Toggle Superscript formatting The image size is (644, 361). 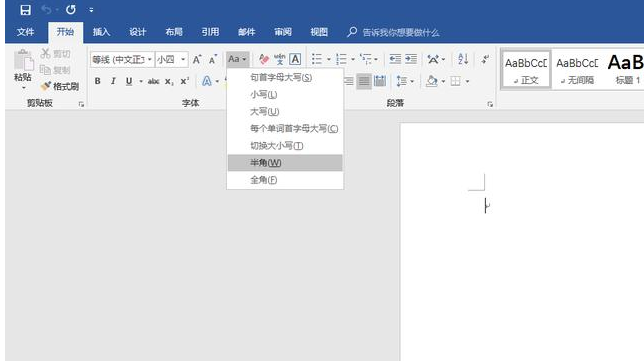[x=185, y=81]
